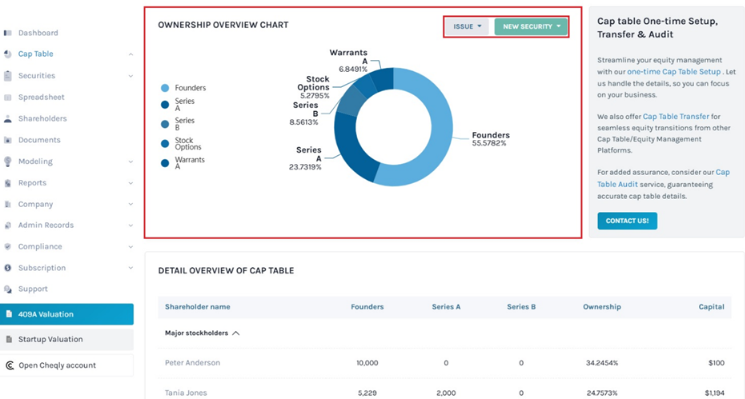Click the 23.7319% Series A chart label
This screenshot has width=745, height=399.
click(x=305, y=167)
